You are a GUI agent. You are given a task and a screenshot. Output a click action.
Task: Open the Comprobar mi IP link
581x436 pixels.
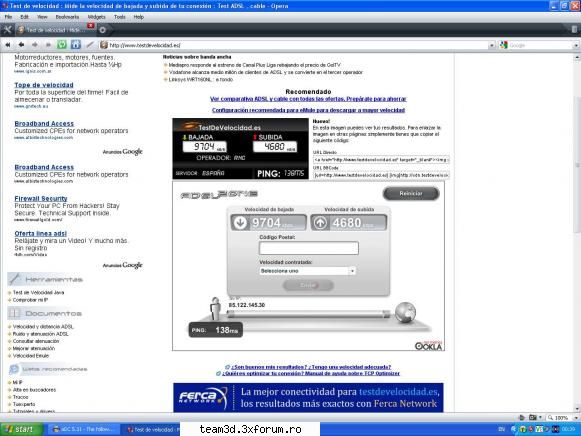(x=30, y=300)
